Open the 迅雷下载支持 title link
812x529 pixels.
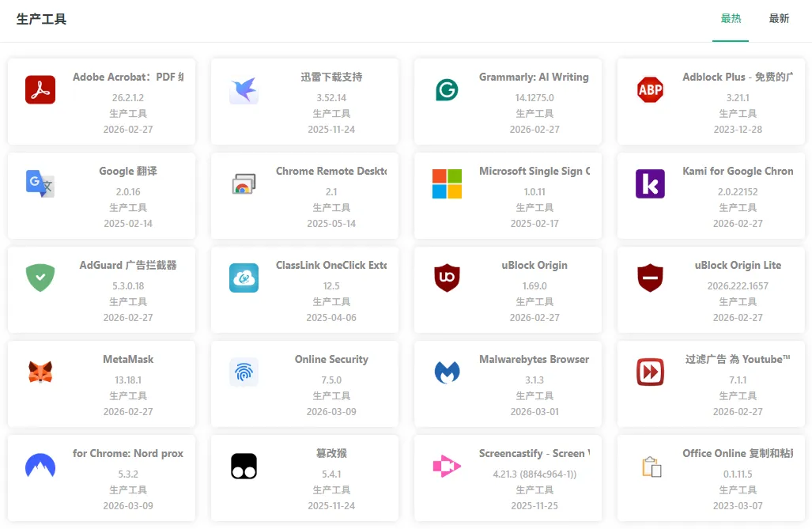pyautogui.click(x=331, y=77)
